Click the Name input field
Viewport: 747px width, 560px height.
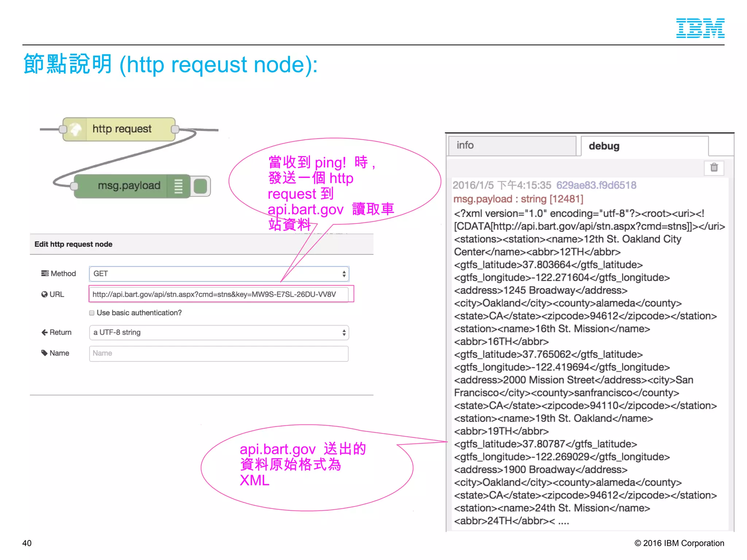pos(219,353)
